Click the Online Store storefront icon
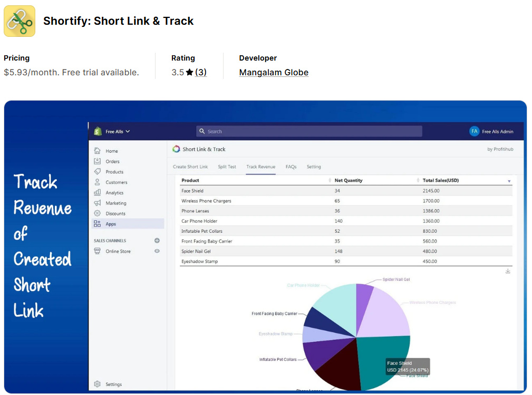Viewport: 532px width, 395px height. click(98, 251)
